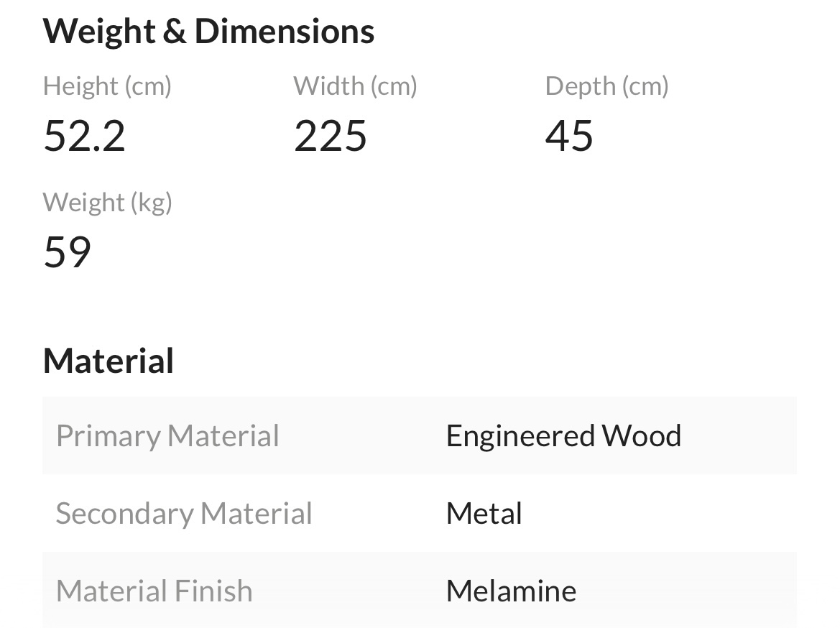Select the Weight (kg) label
The height and width of the screenshot is (628, 840).
coord(108,203)
